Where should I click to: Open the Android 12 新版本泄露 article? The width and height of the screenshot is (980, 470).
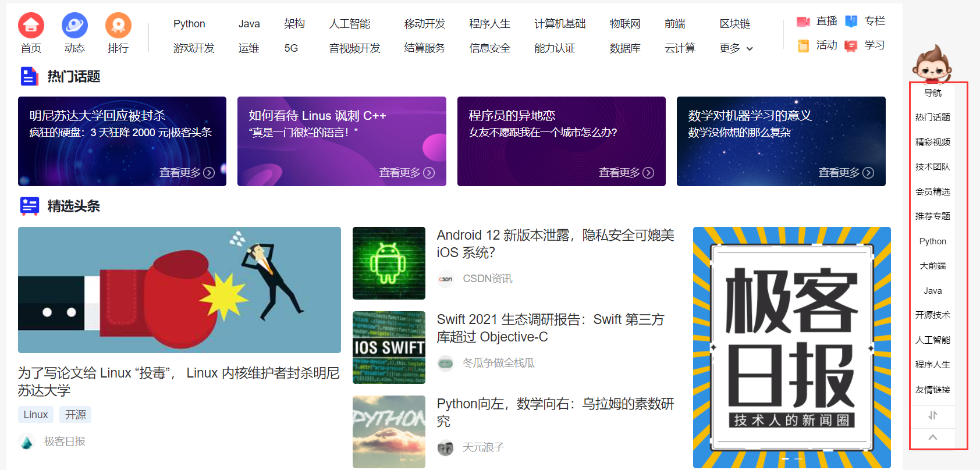point(556,244)
